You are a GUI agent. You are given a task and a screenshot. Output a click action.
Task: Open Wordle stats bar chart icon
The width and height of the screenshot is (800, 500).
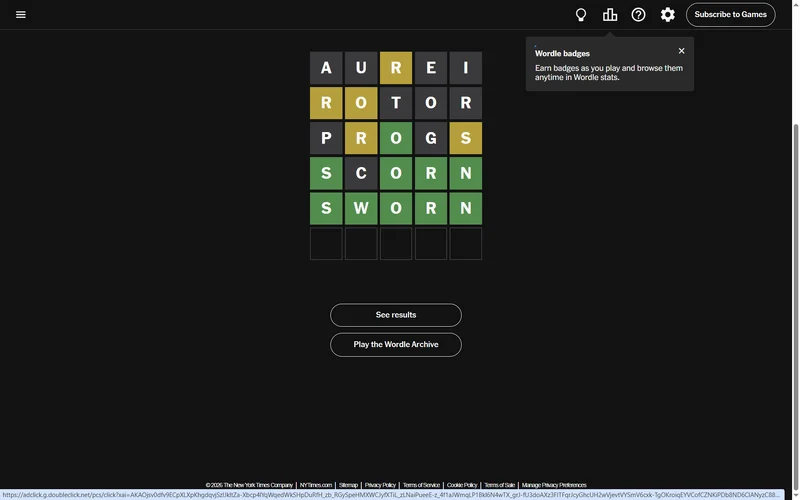point(610,15)
